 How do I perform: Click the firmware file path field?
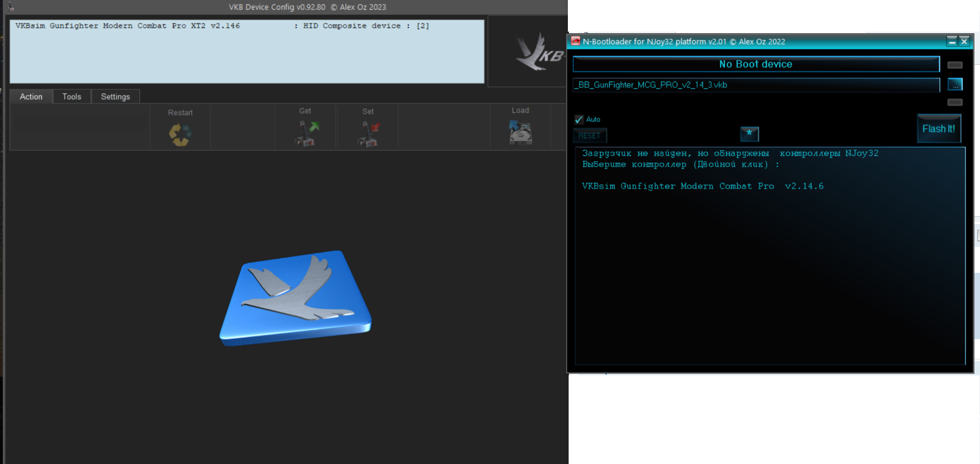756,85
